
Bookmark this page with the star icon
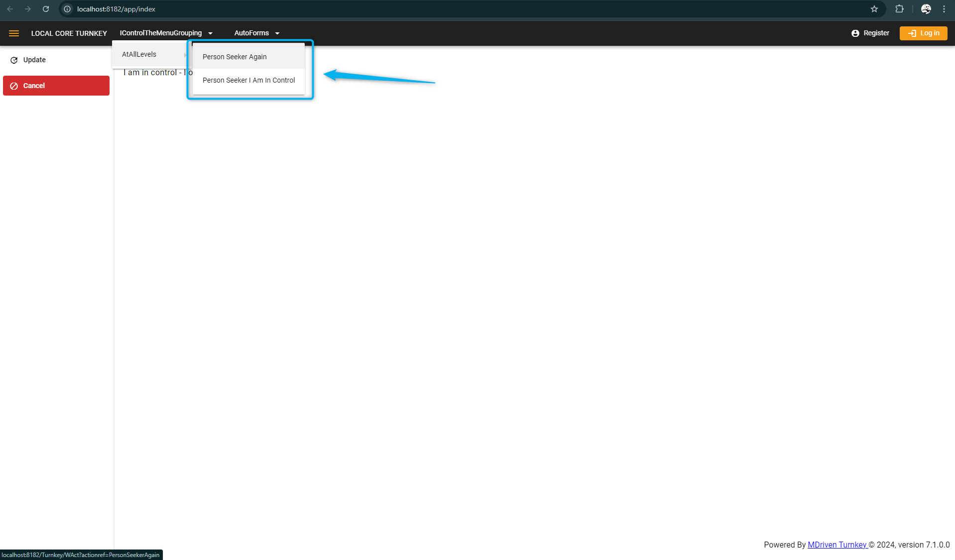874,9
